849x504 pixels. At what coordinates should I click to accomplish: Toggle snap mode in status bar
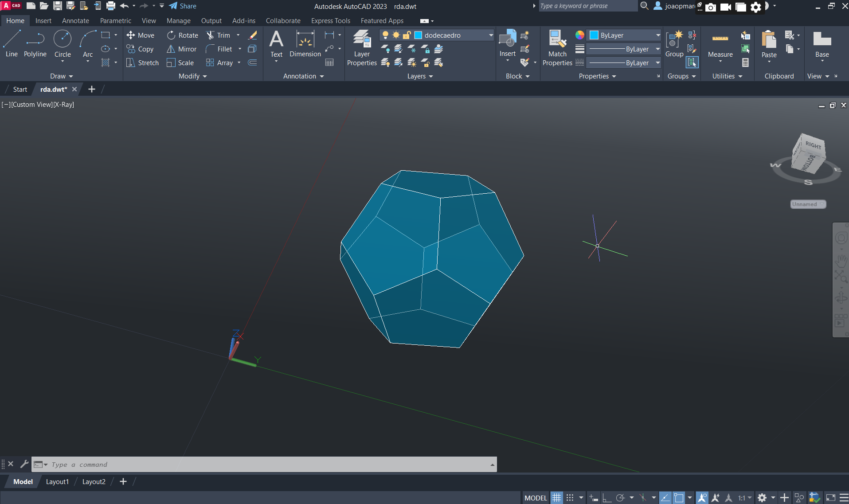[x=570, y=498]
